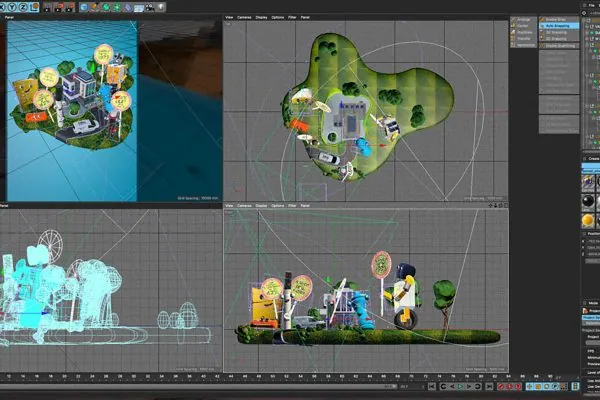This screenshot has width=600, height=400.
Task: Toggle Auto Snapping highlighted entry
Action: [x=559, y=26]
